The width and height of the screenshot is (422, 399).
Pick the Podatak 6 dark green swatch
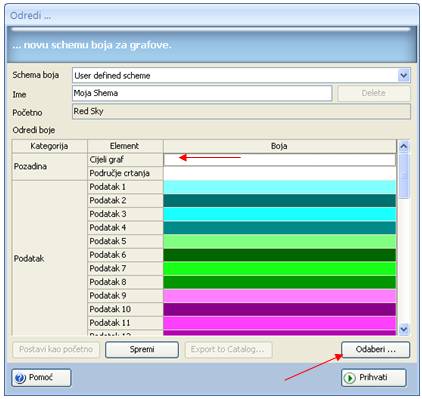[x=280, y=255]
